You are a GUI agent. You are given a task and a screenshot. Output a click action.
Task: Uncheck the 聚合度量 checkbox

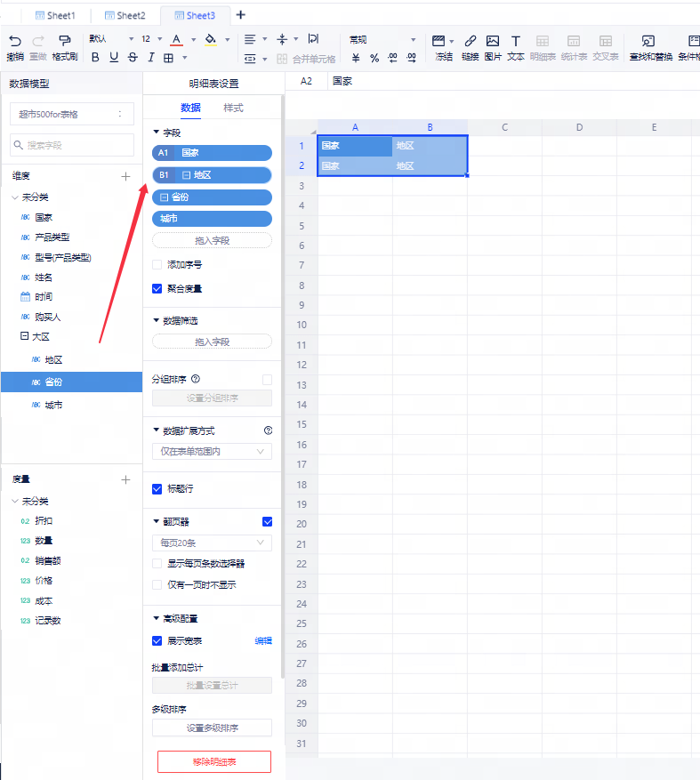[157, 288]
